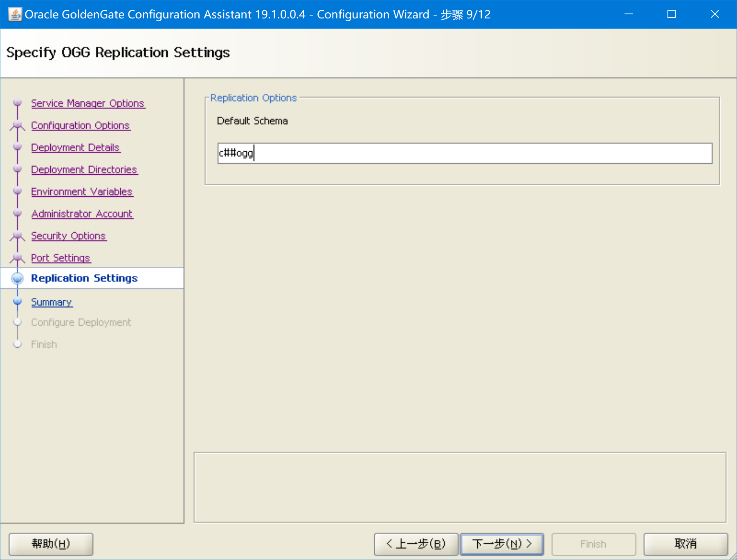Screen dimensions: 737x560
Task: Jump to Deployment Directories step
Action: point(84,170)
